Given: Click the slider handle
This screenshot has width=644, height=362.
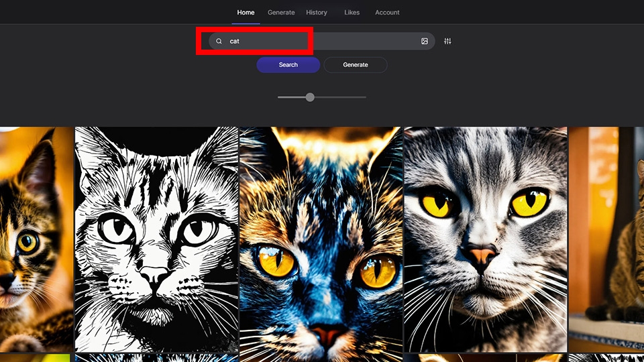Looking at the screenshot, I should (x=310, y=97).
